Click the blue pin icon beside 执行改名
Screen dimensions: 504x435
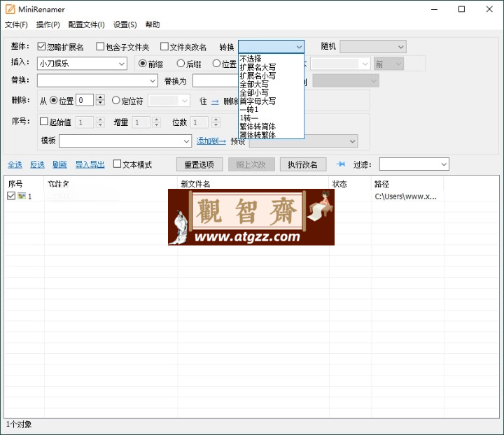[x=341, y=164]
